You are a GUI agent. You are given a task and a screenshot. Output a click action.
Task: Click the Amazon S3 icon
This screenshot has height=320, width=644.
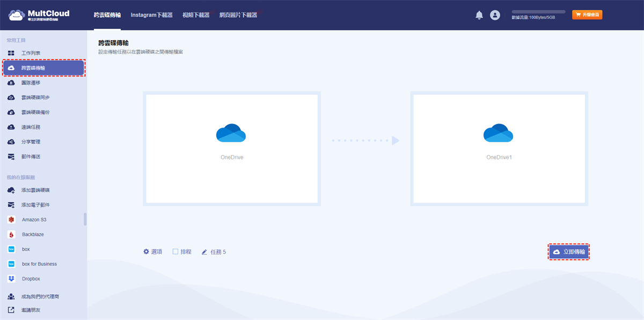[x=11, y=220]
